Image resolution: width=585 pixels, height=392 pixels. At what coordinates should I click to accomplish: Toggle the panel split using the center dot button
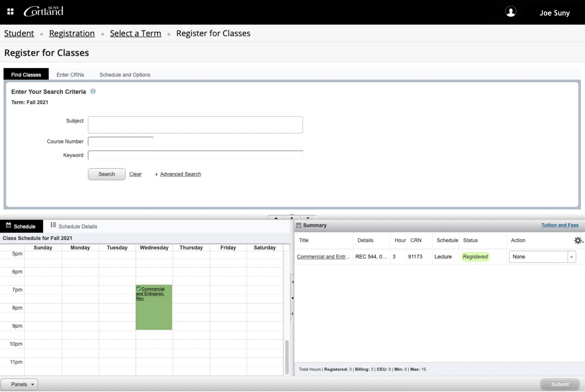point(292,218)
